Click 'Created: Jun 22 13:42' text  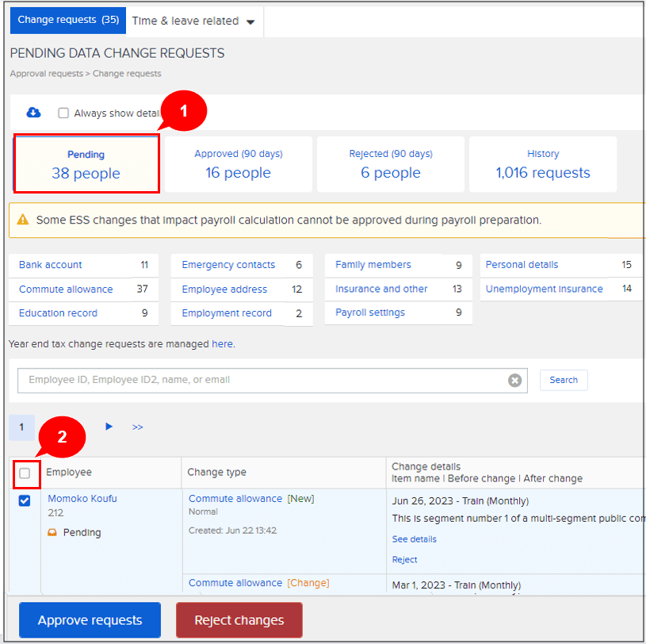[232, 531]
